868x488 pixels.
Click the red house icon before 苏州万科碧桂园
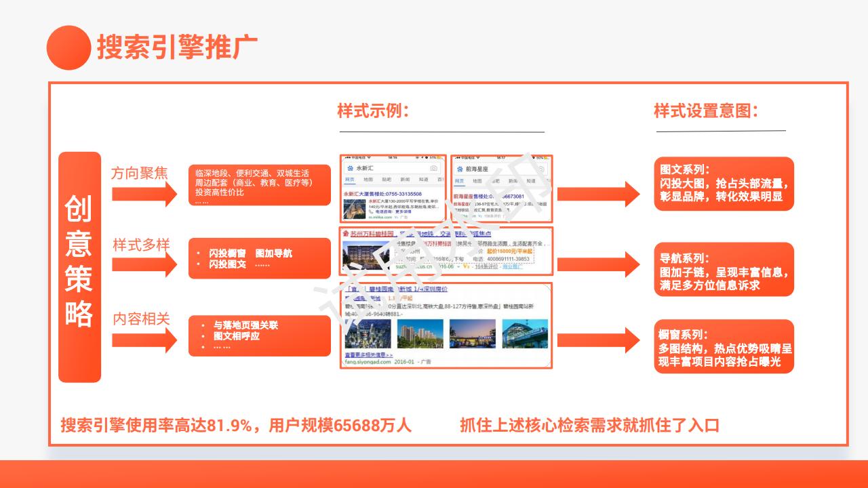click(x=346, y=234)
